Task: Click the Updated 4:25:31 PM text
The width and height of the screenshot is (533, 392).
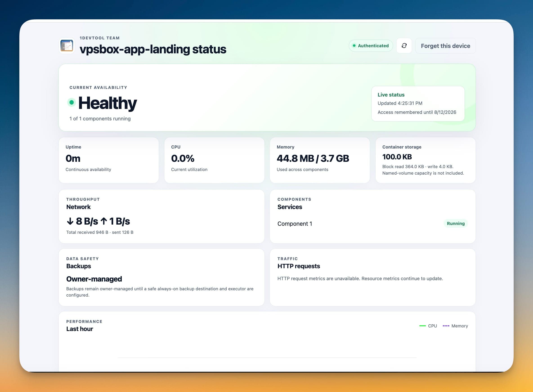Action: 400,103
